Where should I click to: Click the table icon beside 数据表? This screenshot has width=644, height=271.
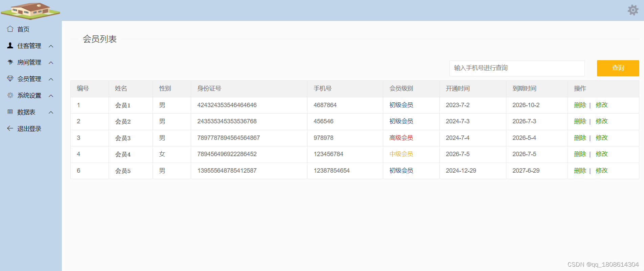pyautogui.click(x=10, y=112)
